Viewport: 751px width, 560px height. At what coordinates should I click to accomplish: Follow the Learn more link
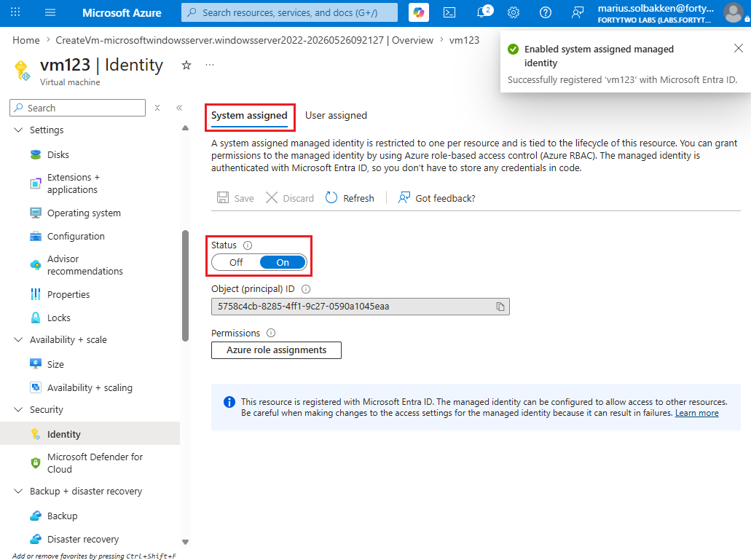(696, 413)
